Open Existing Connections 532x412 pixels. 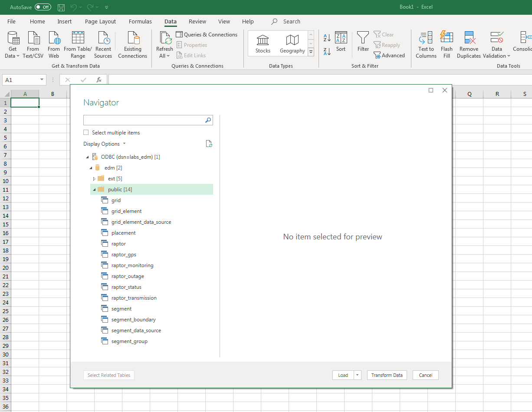coord(132,45)
